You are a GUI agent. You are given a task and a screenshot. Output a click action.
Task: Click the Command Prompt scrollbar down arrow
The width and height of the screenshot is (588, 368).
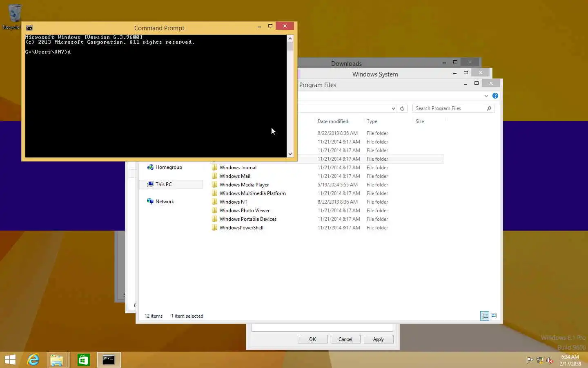point(290,154)
